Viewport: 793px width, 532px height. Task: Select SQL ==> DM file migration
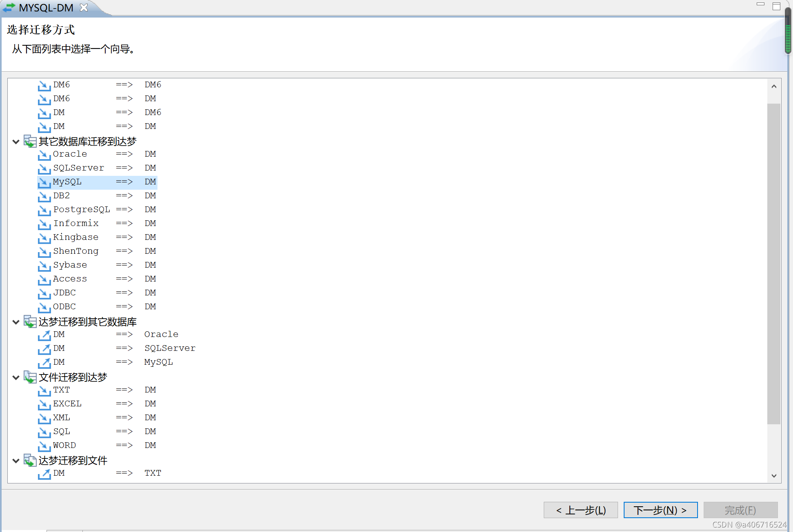pyautogui.click(x=104, y=431)
